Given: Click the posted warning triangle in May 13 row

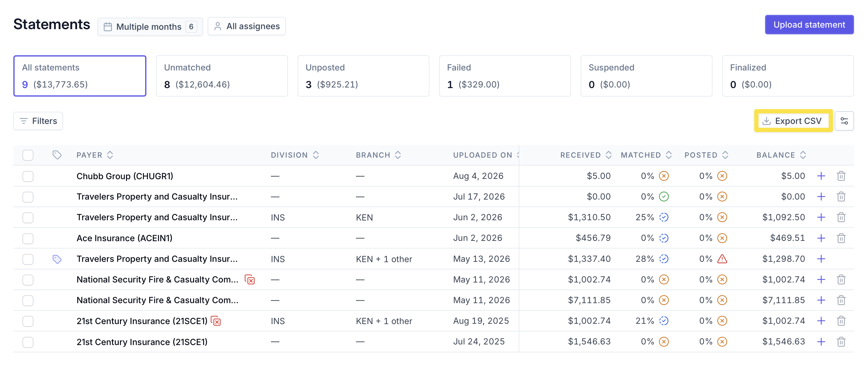Looking at the screenshot, I should [722, 259].
